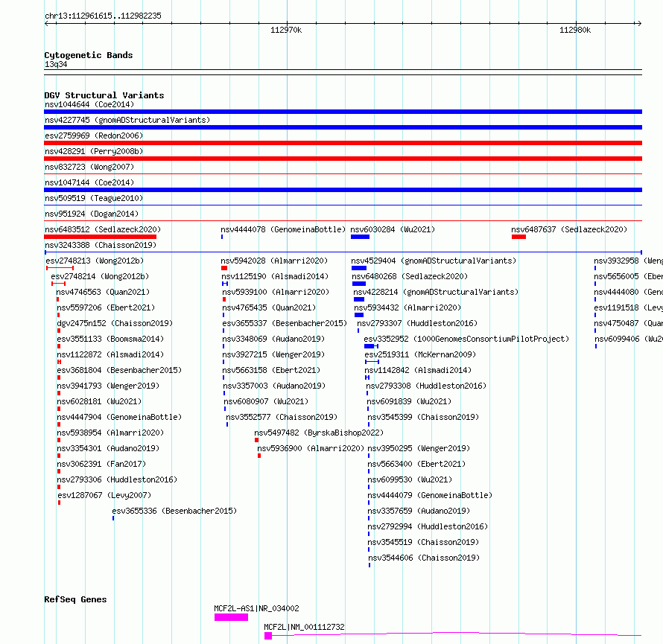Click nsv3927215 (Wenger2019) label
663x644 pixels.
(273, 354)
